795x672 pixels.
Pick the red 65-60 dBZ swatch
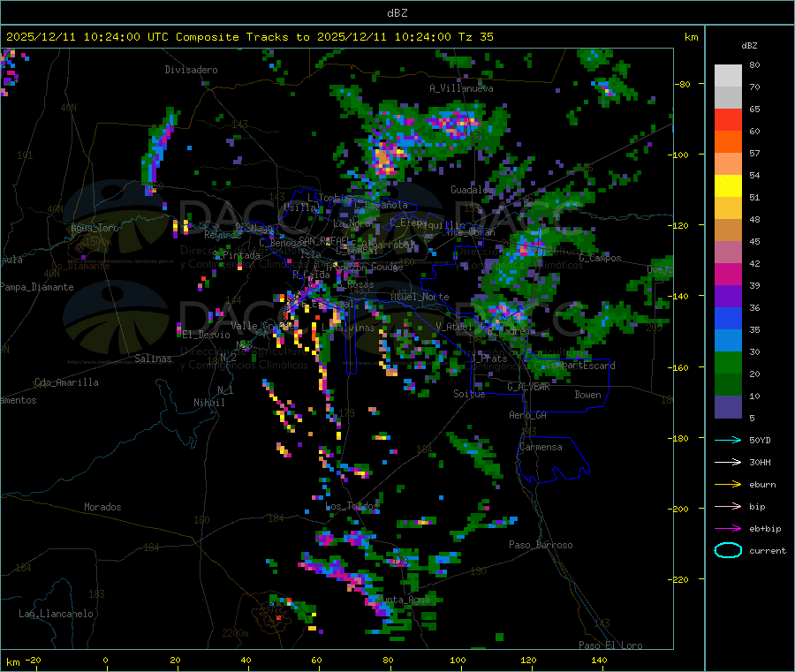click(x=728, y=119)
